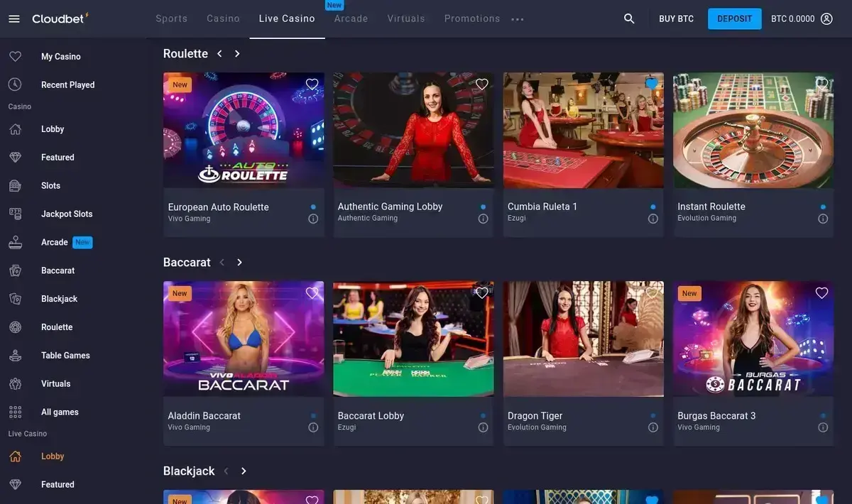Favorite Instant Roulette with heart
Screen dimensions: 852x504
(821, 84)
